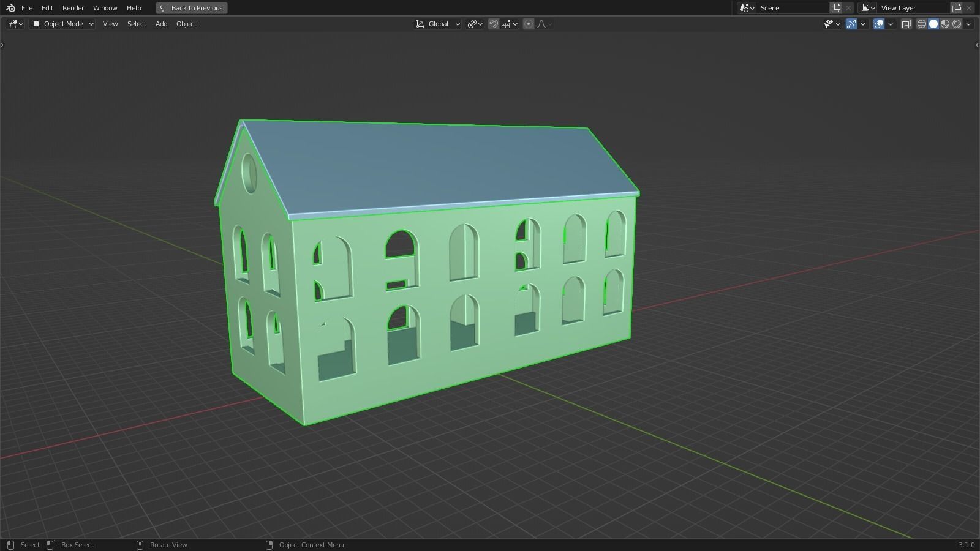Click the 3.1.0 version number
The height and width of the screenshot is (551, 980).
click(x=967, y=545)
